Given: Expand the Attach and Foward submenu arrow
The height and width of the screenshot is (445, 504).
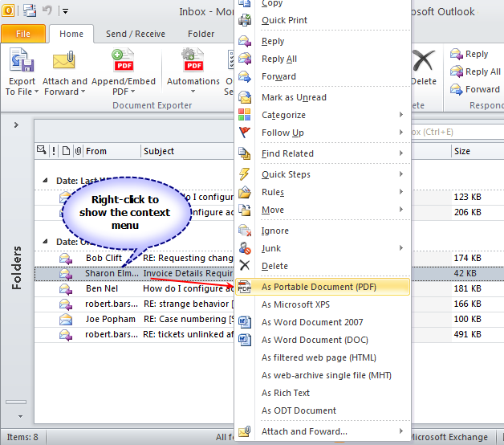Looking at the screenshot, I should [401, 431].
